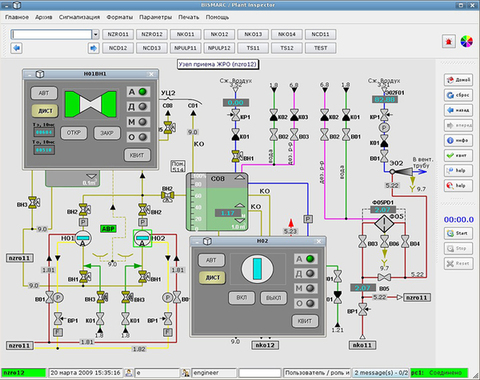Viewport: 480px width, 380px height.
Task: Open the format selection combo box arrow
Action: [95, 34]
